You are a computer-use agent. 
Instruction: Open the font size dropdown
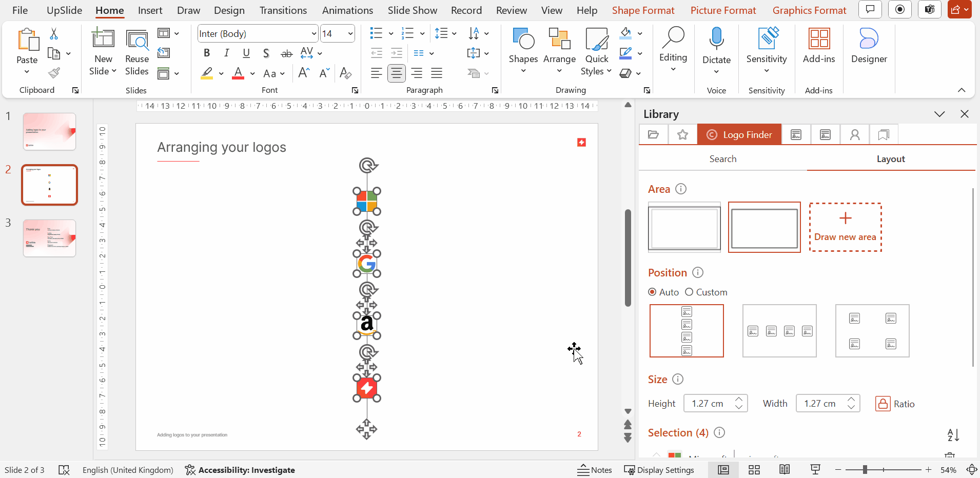click(x=350, y=34)
